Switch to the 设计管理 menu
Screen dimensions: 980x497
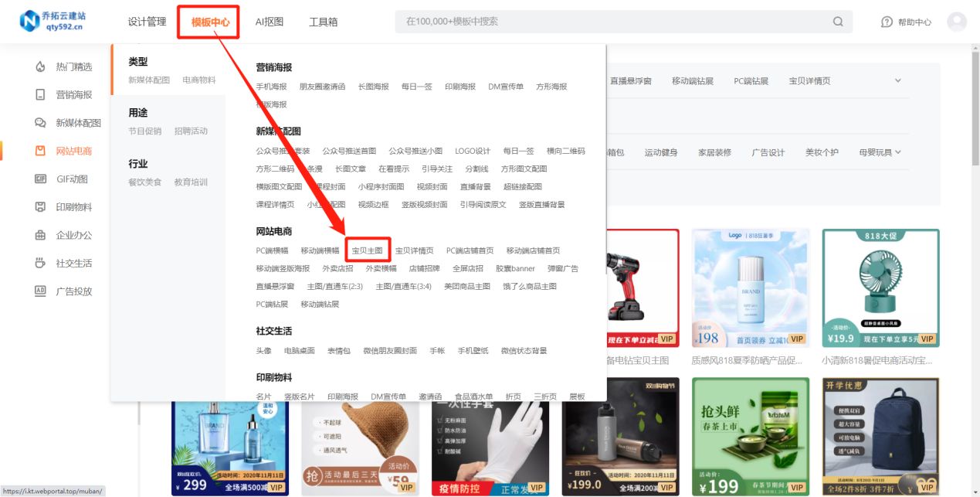[146, 22]
